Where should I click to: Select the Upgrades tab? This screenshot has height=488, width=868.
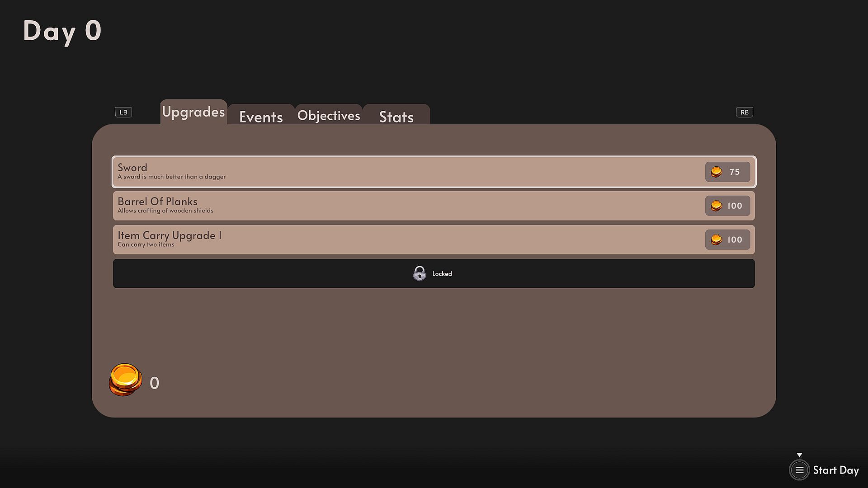tap(193, 112)
